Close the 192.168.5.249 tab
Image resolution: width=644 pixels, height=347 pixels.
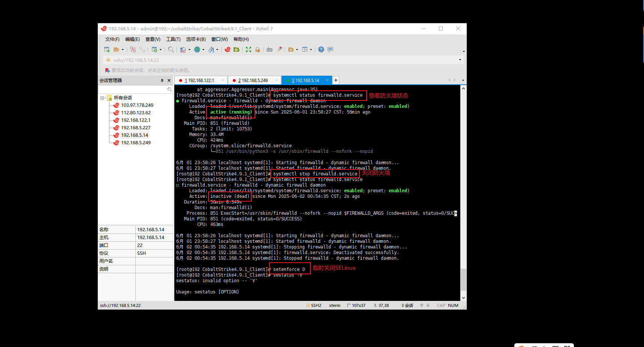click(277, 80)
